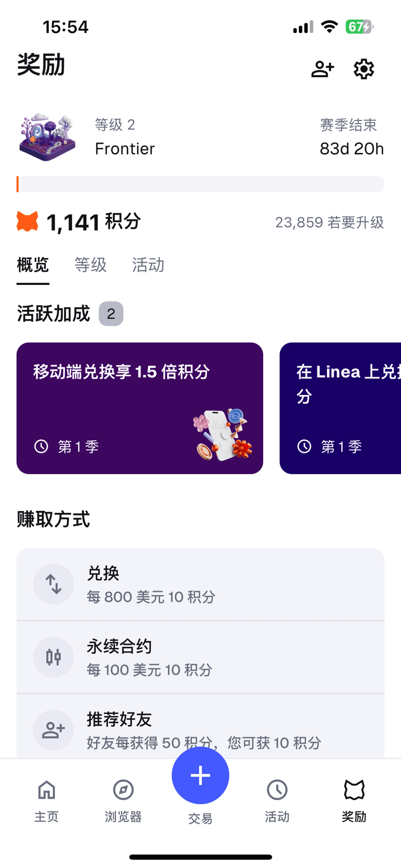Go to 主页 home in bottom navigation
The width and height of the screenshot is (401, 868).
(46, 800)
